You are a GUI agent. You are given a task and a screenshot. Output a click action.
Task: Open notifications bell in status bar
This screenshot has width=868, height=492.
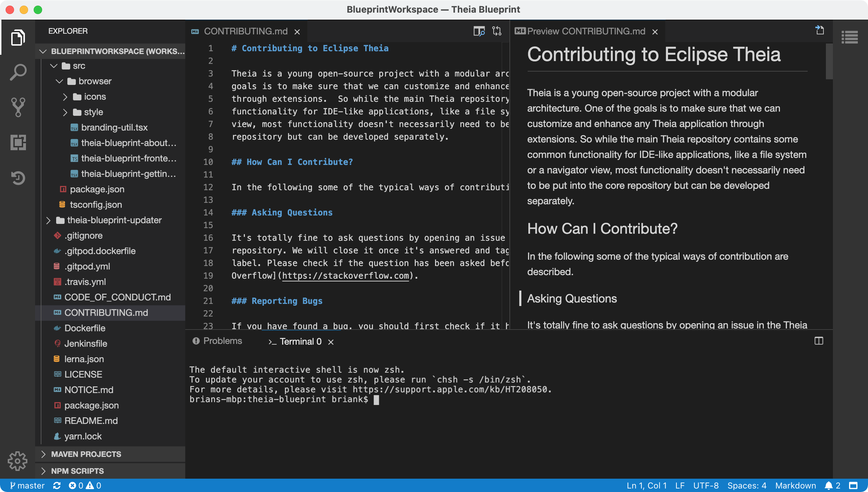point(833,486)
